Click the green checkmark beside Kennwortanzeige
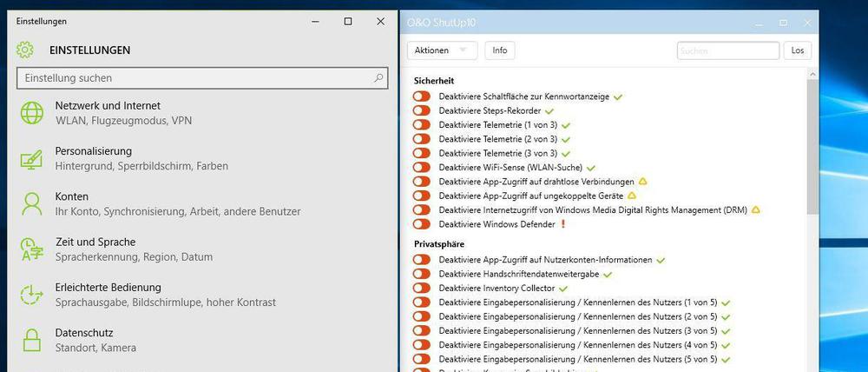 click(x=618, y=97)
